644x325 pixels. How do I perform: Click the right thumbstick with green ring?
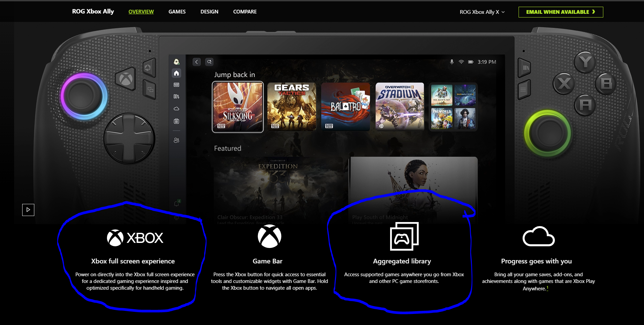click(x=548, y=133)
